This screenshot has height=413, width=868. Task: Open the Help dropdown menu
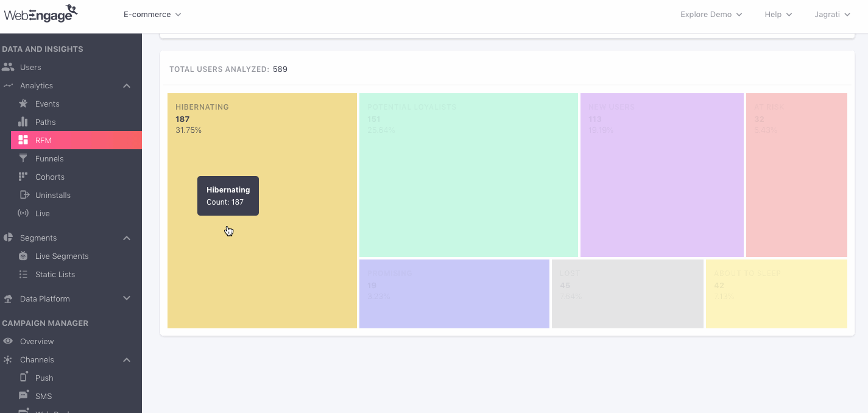click(778, 14)
